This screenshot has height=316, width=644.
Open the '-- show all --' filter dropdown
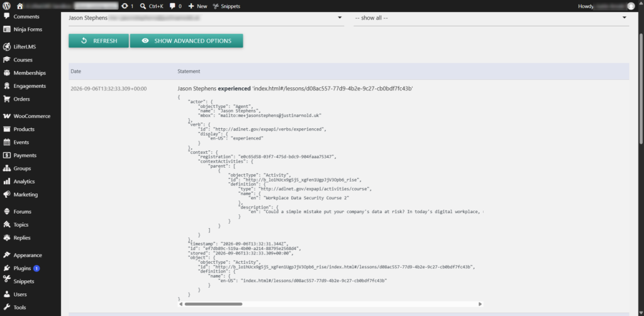point(491,18)
